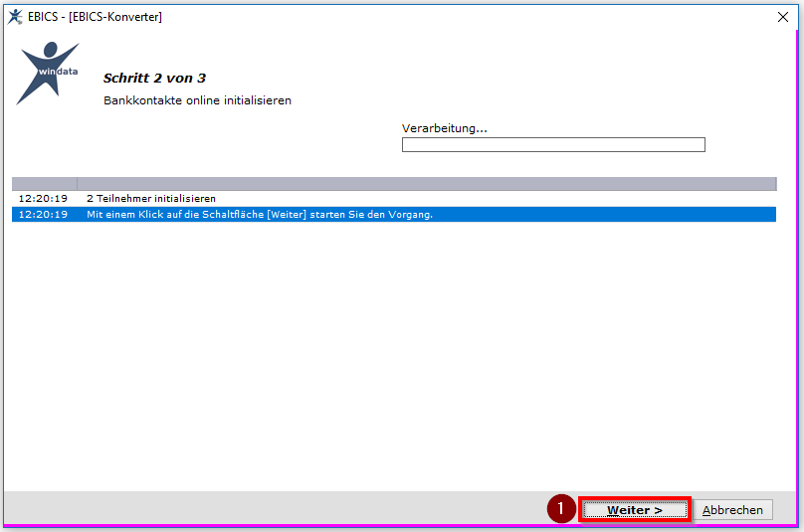
Task: Cancel the wizard with Abbrechen
Action: tap(732, 510)
